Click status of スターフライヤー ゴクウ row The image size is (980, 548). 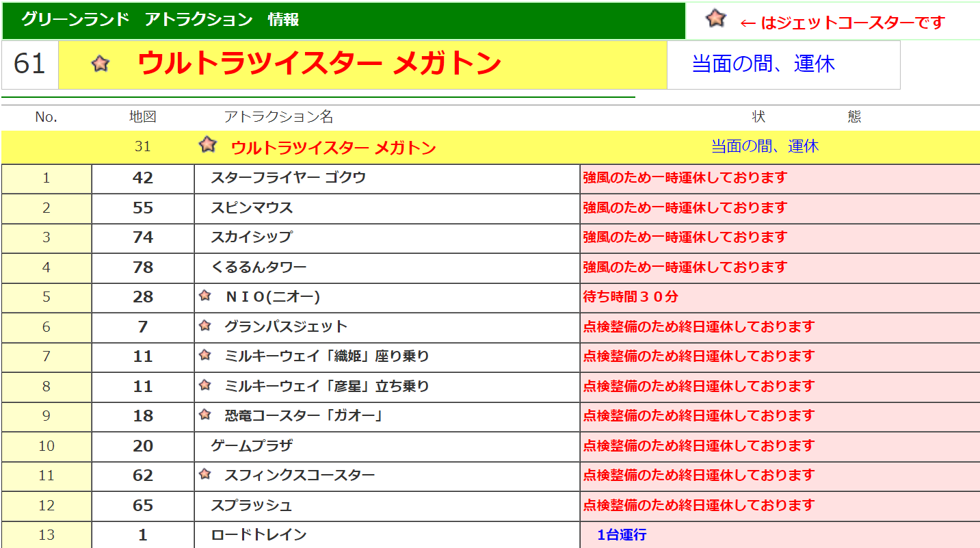point(780,179)
